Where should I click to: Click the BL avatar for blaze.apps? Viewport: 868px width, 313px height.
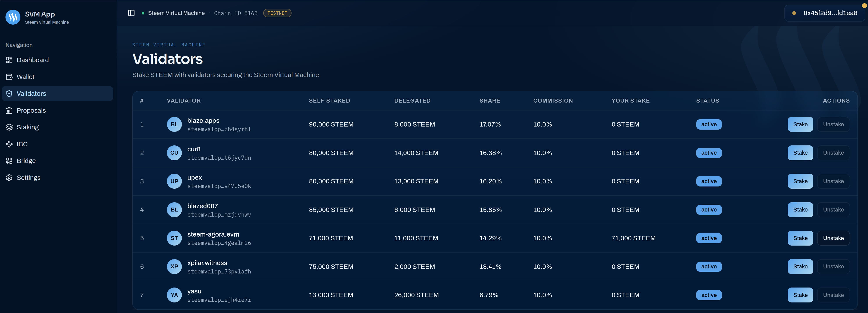click(x=174, y=125)
